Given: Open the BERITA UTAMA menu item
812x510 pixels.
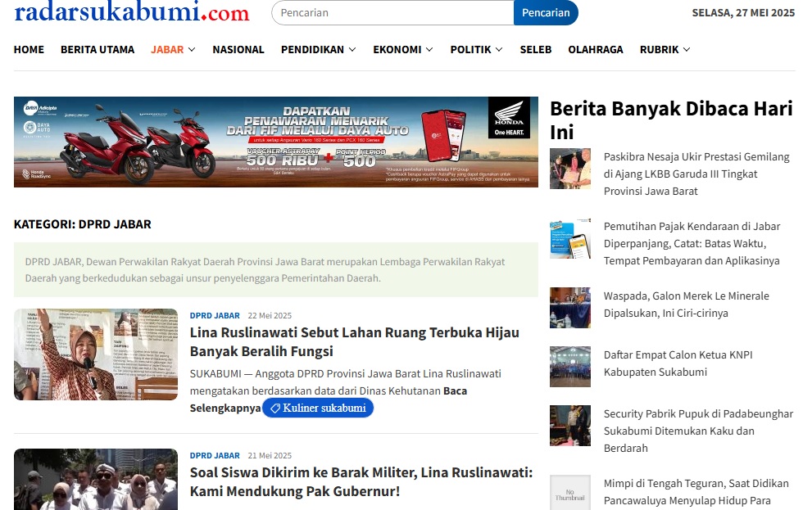Looking at the screenshot, I should 98,50.
